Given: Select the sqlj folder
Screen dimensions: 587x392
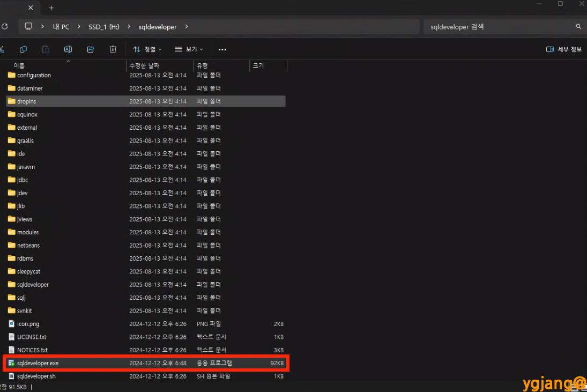Looking at the screenshot, I should [x=146, y=298].
